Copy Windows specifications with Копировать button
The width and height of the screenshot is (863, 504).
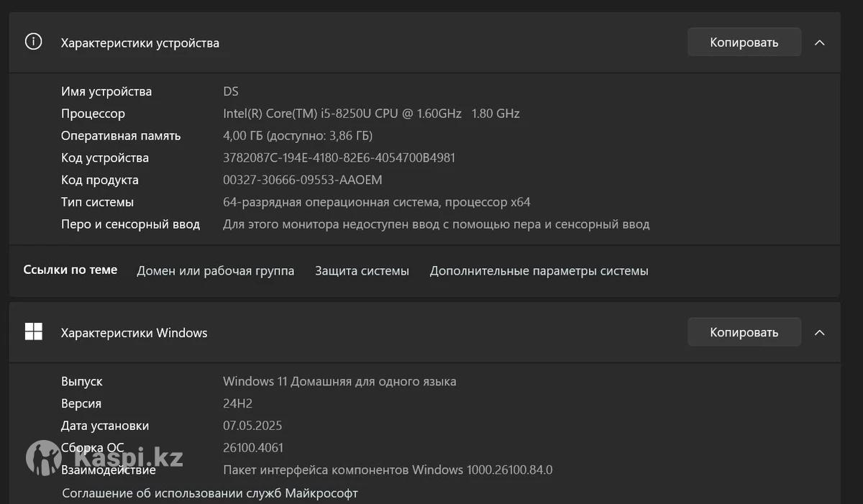coord(744,332)
